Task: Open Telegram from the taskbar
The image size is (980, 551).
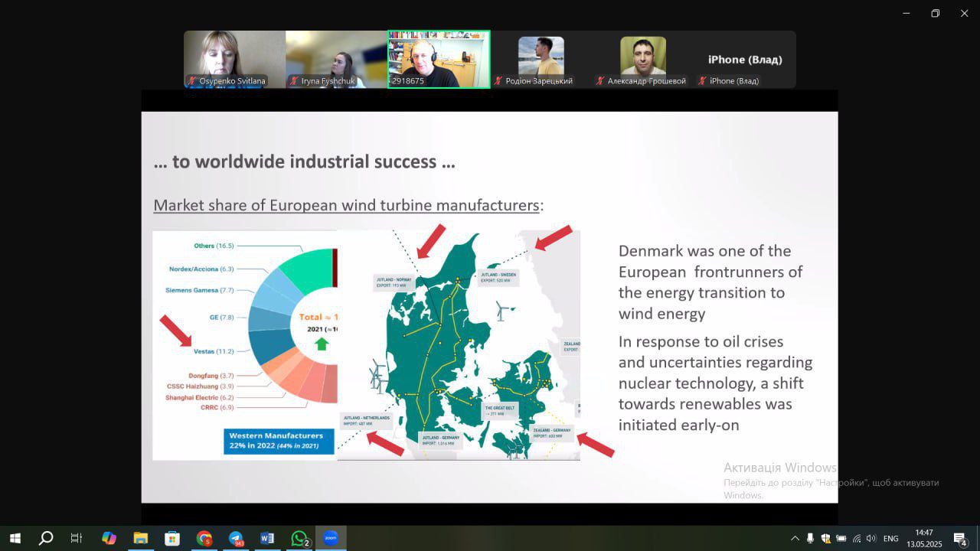Action: (236, 538)
